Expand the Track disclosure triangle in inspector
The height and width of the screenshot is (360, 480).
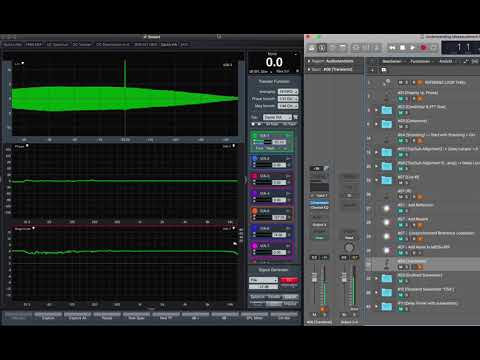(309, 69)
